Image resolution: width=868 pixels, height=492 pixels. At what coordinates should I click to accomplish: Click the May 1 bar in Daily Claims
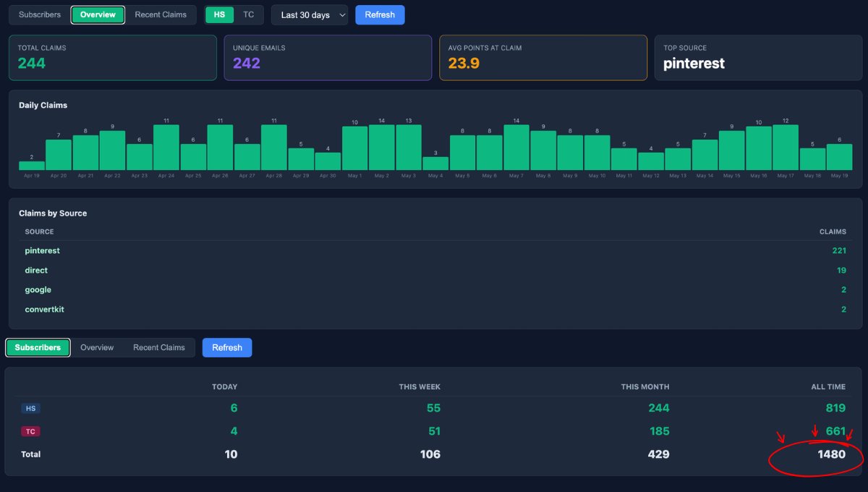[355, 148]
